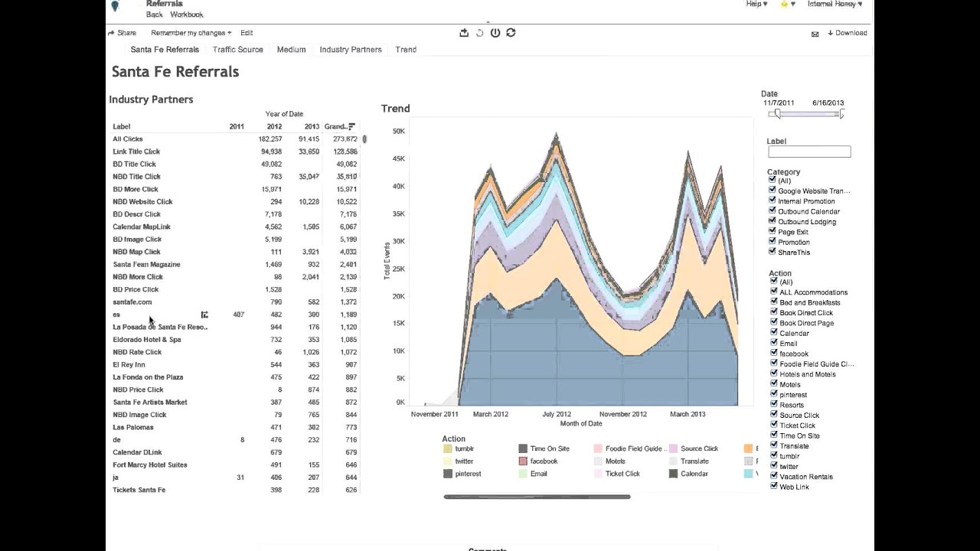
Task: Click the All Clicks grand total 273,672
Action: click(x=345, y=139)
